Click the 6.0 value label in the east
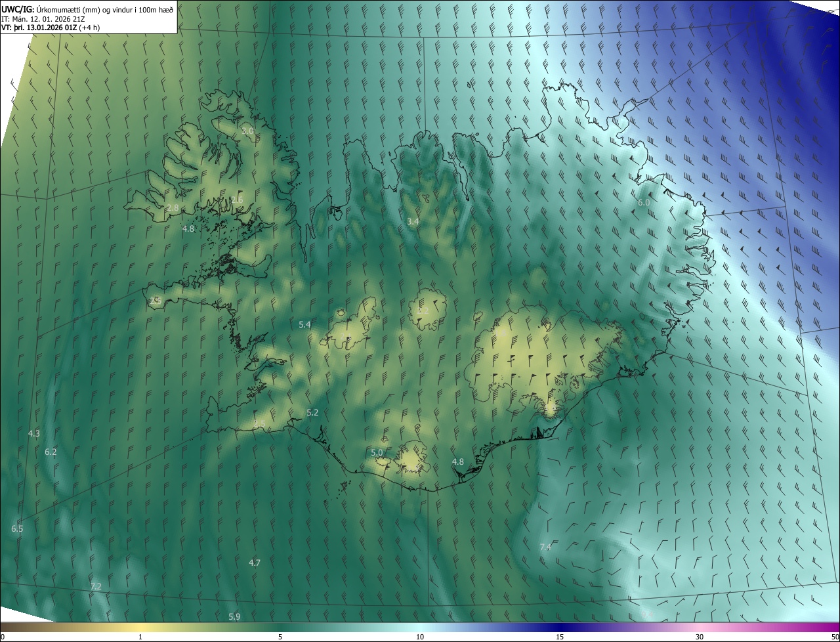840x642 pixels. [x=644, y=202]
